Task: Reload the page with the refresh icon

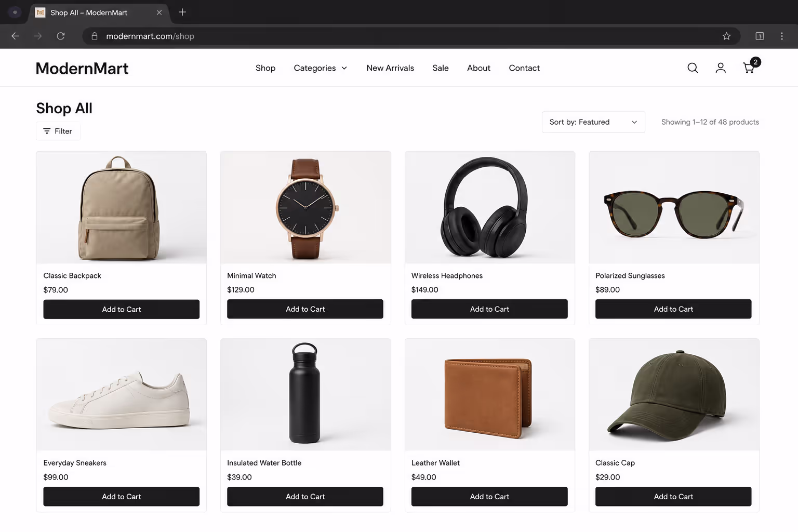Action: coord(61,36)
